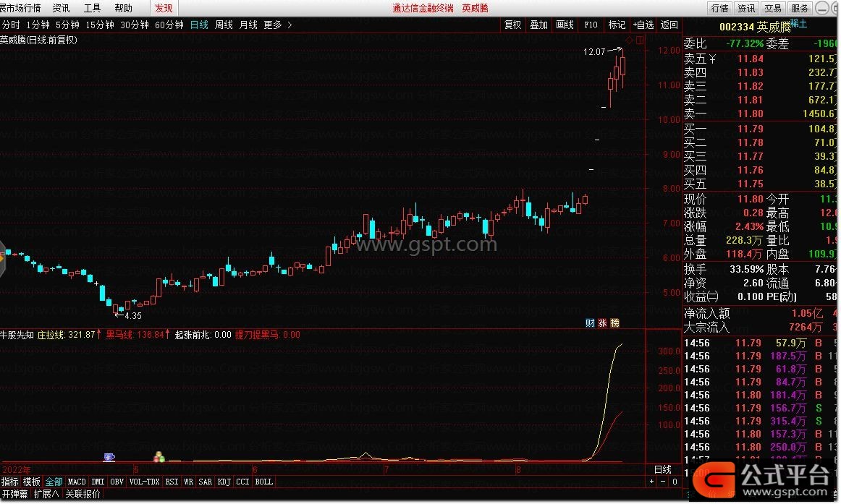Switch to the 5分钟 timeframe
The width and height of the screenshot is (841, 504).
[x=67, y=25]
